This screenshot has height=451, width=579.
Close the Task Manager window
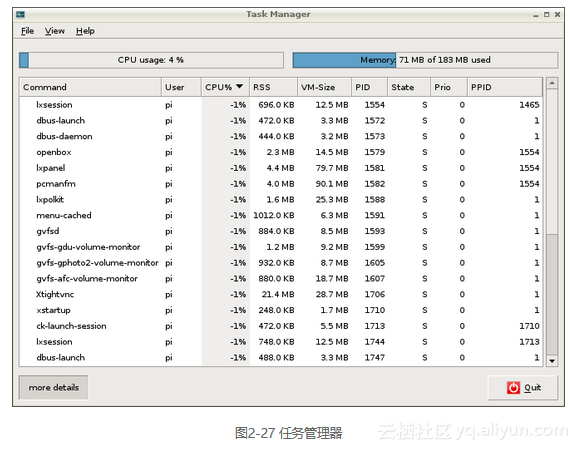click(x=558, y=14)
